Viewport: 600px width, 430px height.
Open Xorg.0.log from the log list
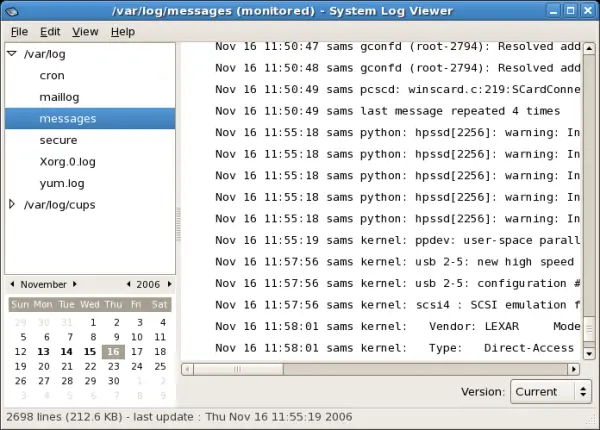point(68,162)
